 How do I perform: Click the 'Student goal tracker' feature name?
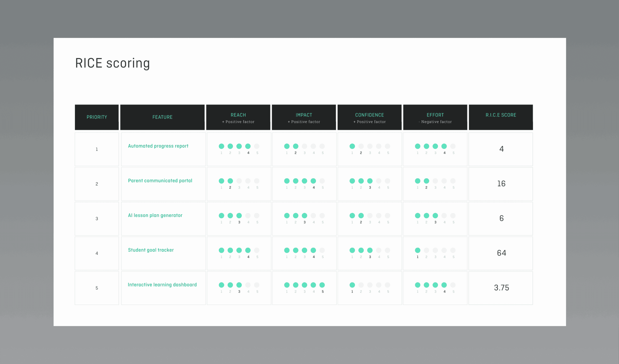pyautogui.click(x=151, y=250)
